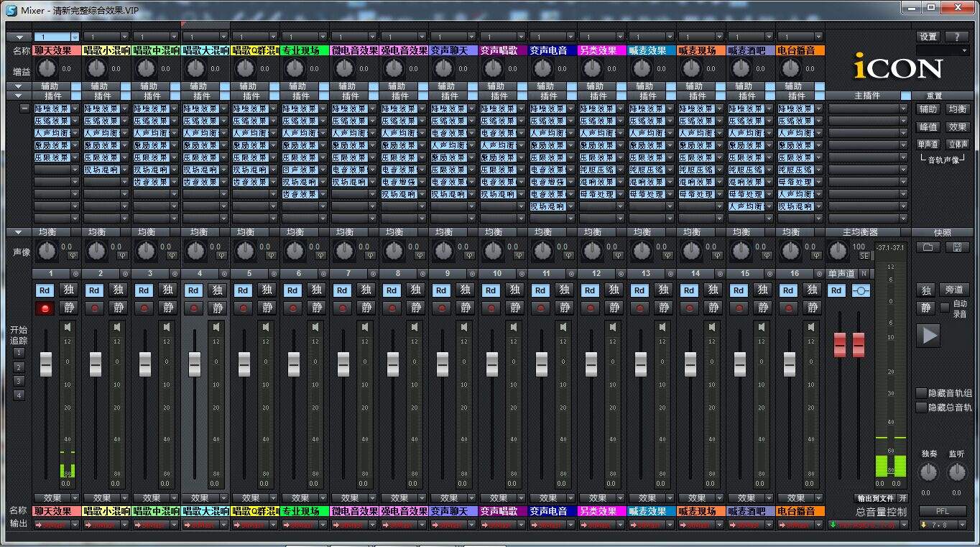Select 聊天效果 channel name tab
The width and height of the screenshot is (980, 547).
[57, 51]
